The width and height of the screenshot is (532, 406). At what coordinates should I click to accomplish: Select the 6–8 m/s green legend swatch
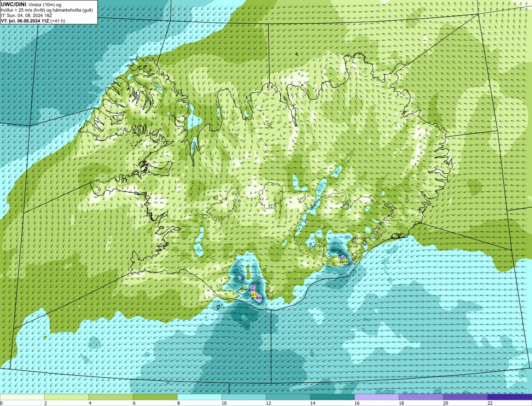pos(155,397)
